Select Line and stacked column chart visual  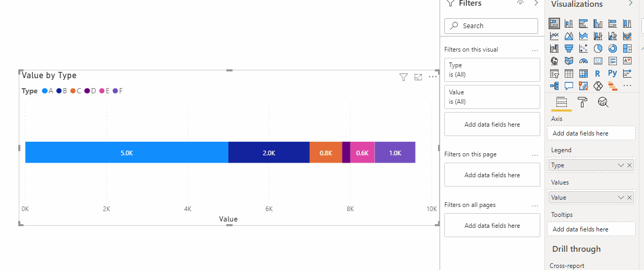pyautogui.click(x=598, y=36)
